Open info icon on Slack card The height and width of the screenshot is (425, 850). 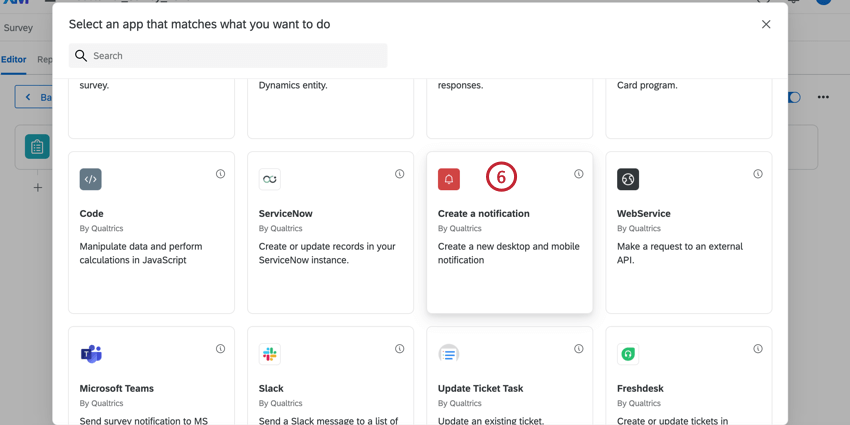pos(400,349)
